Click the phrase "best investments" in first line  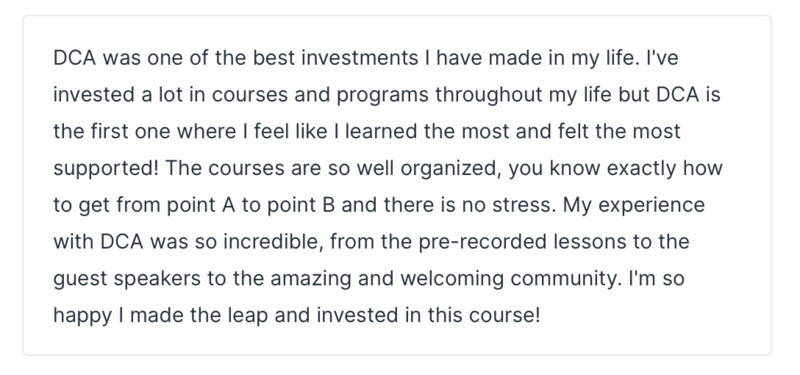[x=335, y=58]
